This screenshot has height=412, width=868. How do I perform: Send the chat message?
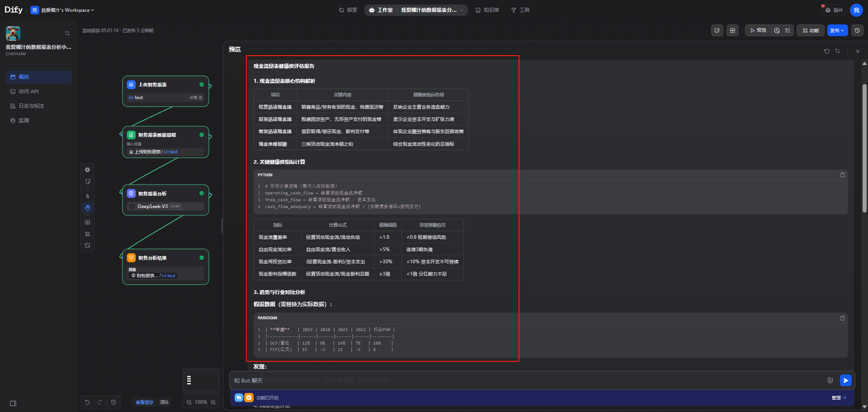(x=845, y=380)
